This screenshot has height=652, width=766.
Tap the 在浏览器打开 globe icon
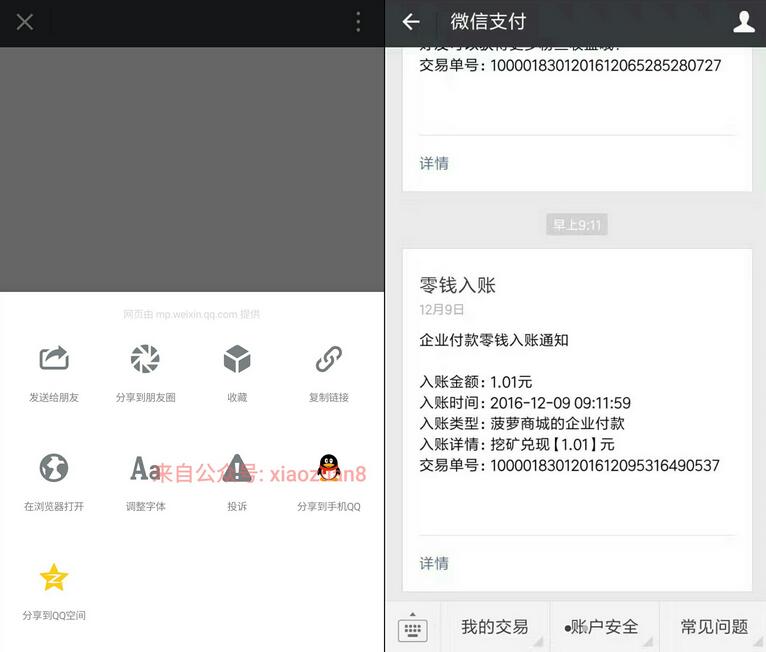point(54,468)
